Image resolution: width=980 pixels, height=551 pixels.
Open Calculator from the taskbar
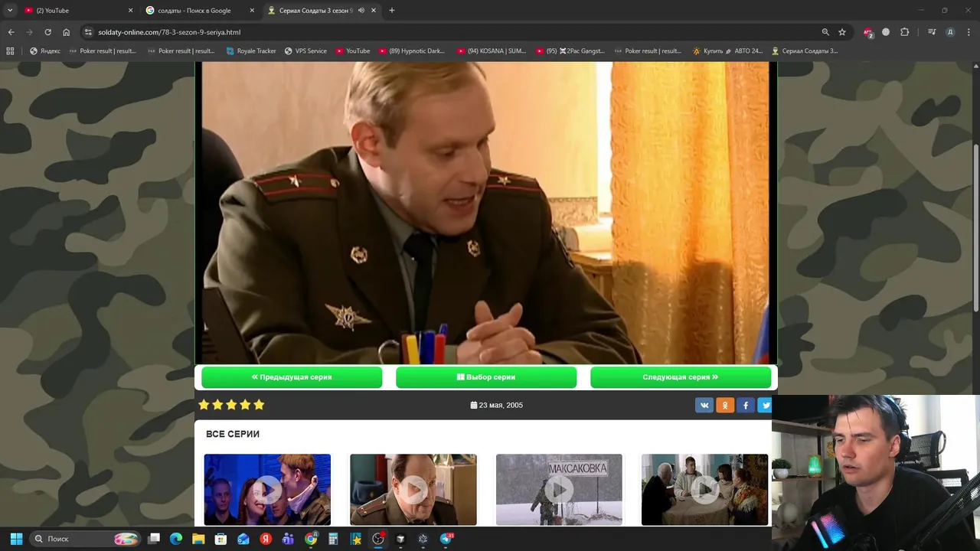(x=333, y=539)
